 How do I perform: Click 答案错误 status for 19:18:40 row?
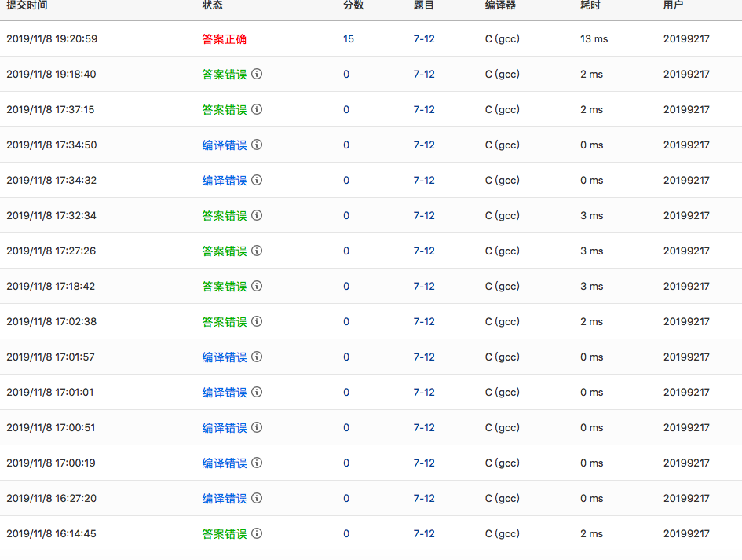point(225,75)
